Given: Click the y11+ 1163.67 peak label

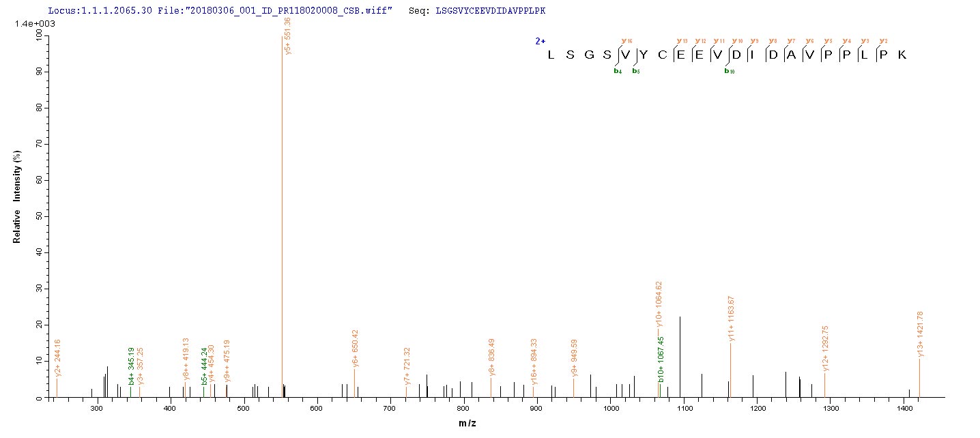Looking at the screenshot, I should click(x=731, y=319).
